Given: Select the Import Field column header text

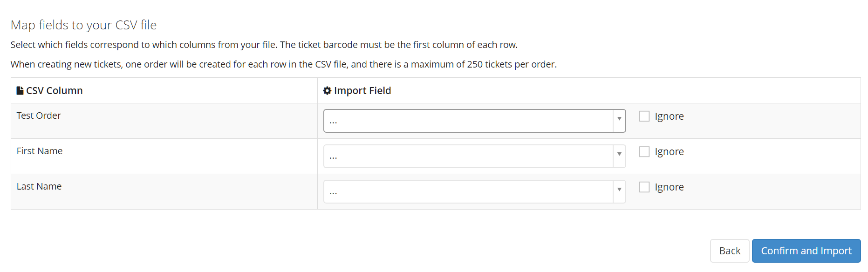Looking at the screenshot, I should coord(362,90).
